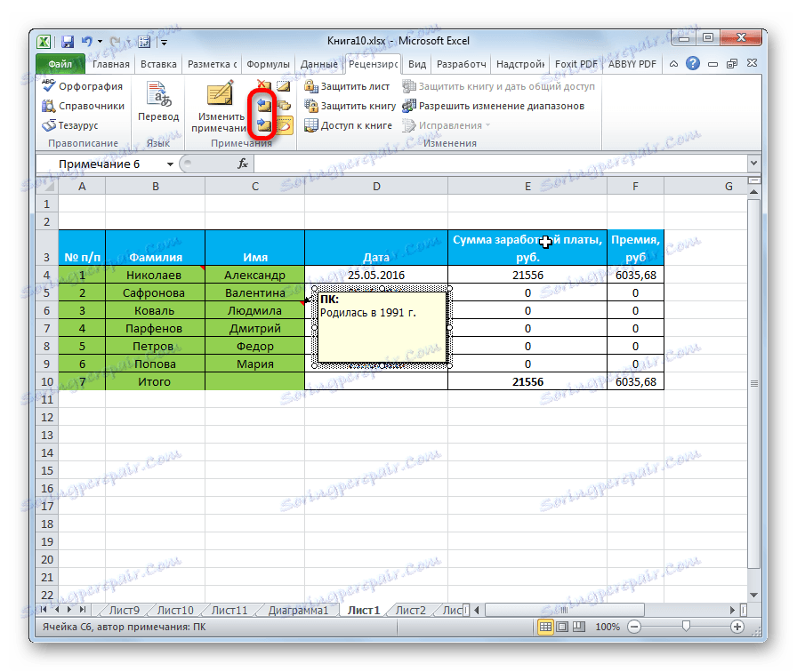The height and width of the screenshot is (672, 797).
Task: Minimize the ribbon with caret icon
Action: (673, 64)
